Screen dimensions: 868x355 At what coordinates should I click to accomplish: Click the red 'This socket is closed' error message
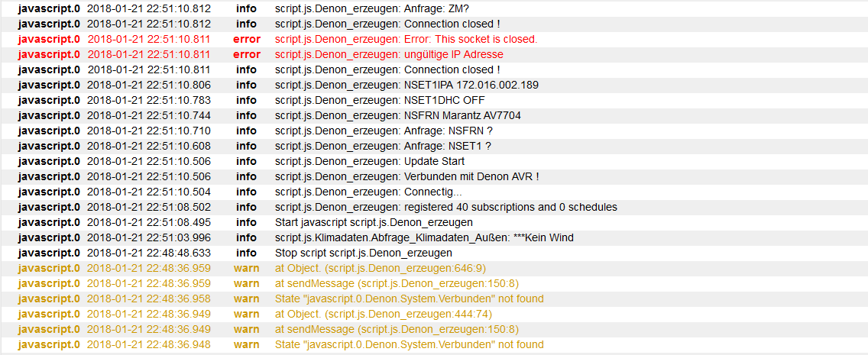coord(406,39)
